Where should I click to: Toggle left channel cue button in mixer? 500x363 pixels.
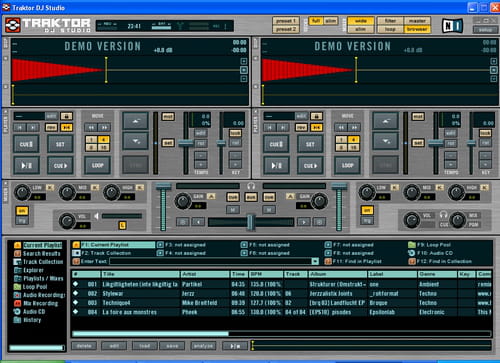[233, 197]
